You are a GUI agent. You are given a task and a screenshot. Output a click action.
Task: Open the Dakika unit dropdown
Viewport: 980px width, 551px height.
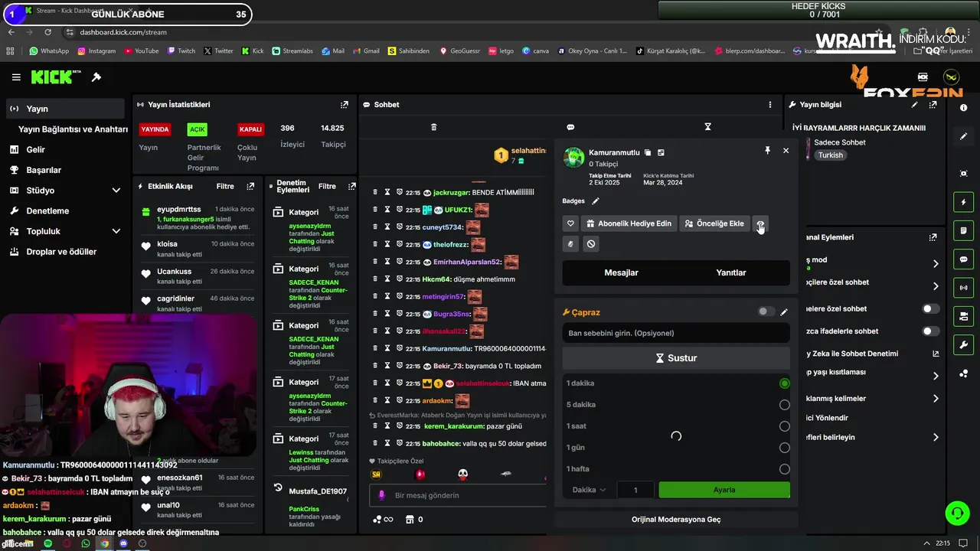click(590, 490)
